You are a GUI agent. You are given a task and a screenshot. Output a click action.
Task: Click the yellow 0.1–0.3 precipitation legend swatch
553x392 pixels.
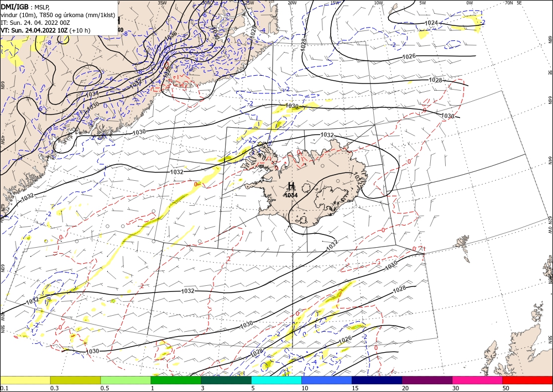click(x=25, y=380)
